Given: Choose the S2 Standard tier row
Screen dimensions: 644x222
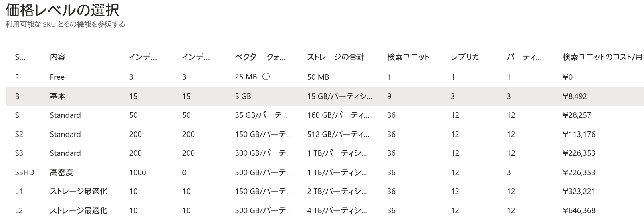Looking at the screenshot, I should [x=325, y=134].
